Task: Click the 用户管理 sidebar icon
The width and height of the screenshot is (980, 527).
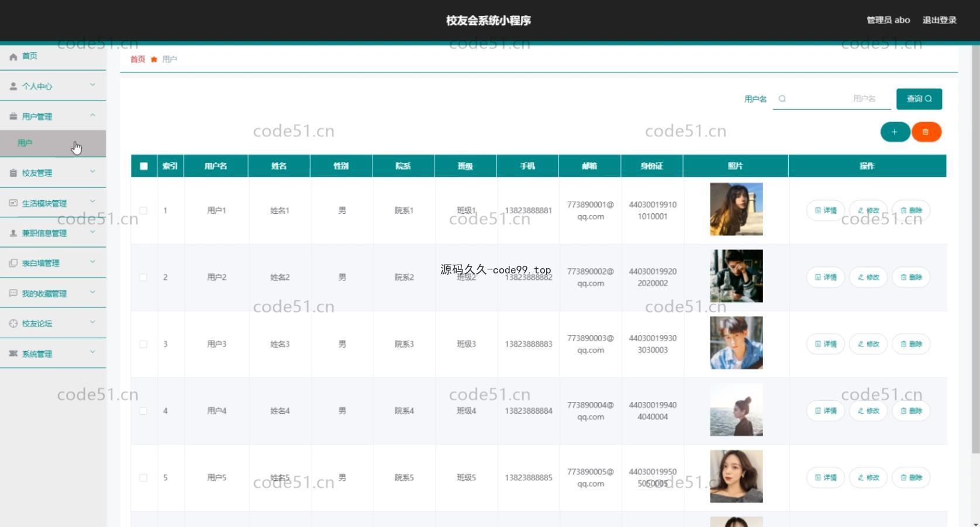Action: pos(13,117)
